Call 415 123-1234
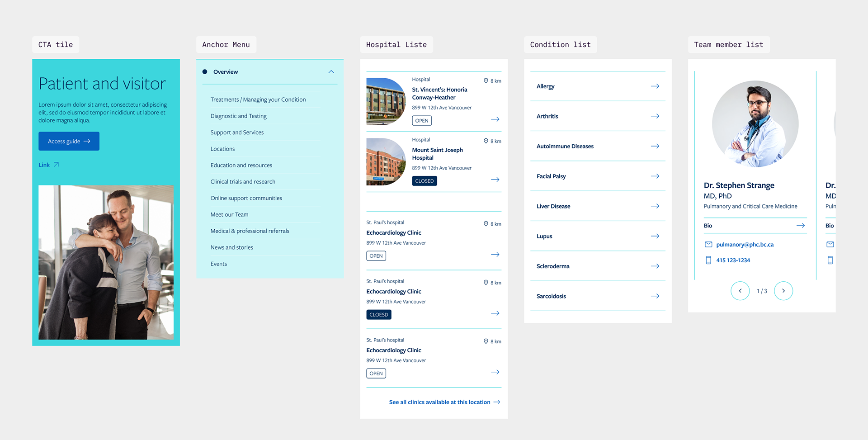The height and width of the screenshot is (440, 868). pos(733,260)
